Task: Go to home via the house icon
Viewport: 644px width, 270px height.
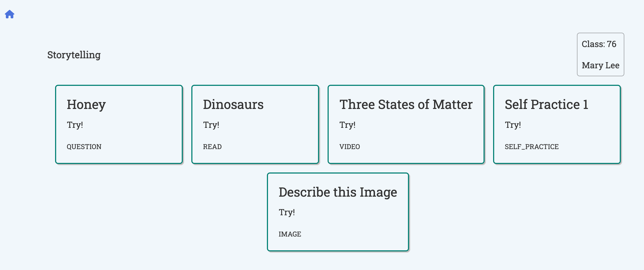Action: (x=10, y=14)
